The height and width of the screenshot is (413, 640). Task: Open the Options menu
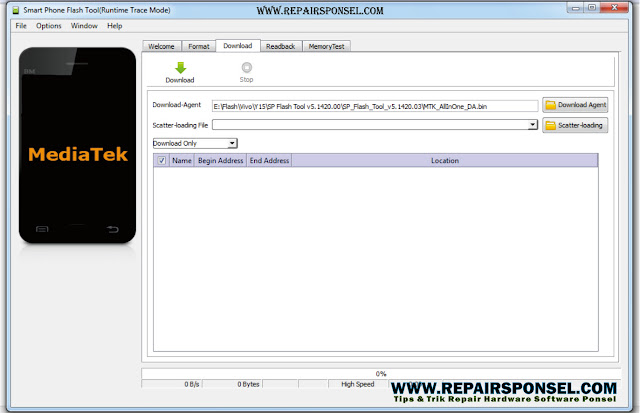49,26
